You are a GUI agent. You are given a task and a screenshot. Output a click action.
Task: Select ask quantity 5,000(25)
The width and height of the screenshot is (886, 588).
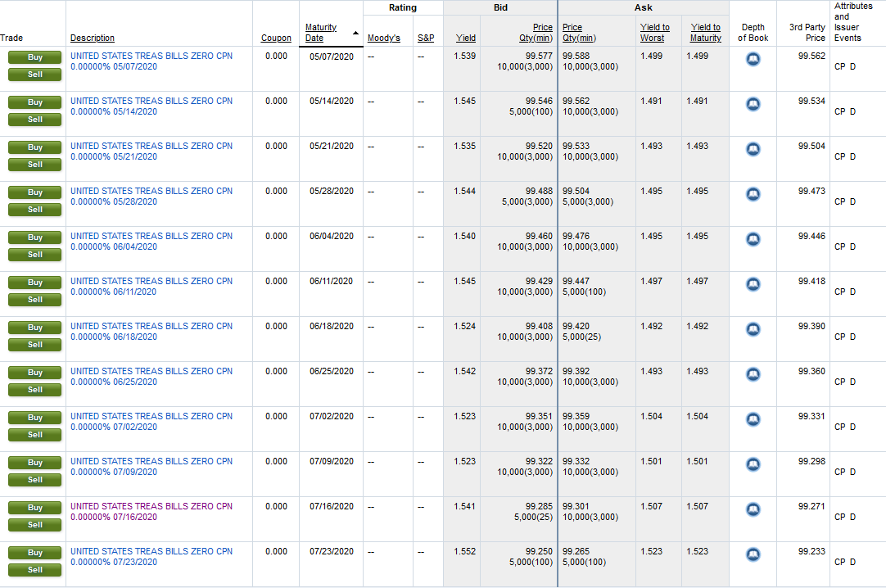coord(581,337)
